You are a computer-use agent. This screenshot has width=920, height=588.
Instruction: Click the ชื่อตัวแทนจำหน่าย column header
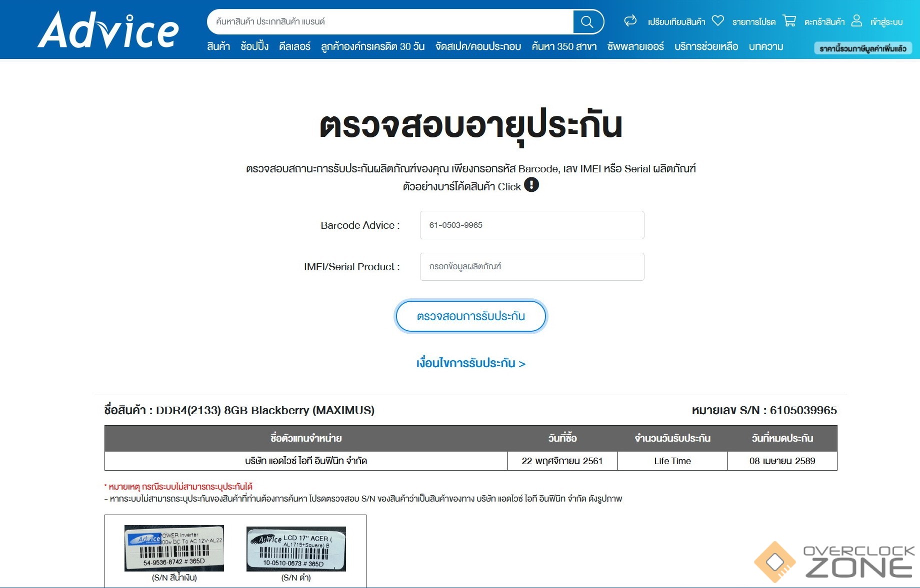[306, 438]
